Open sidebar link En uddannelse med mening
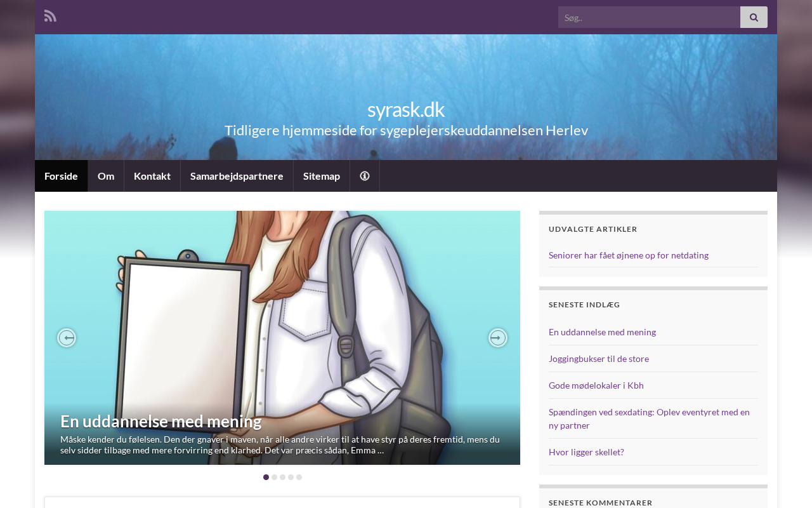The image size is (812, 508). tap(602, 332)
